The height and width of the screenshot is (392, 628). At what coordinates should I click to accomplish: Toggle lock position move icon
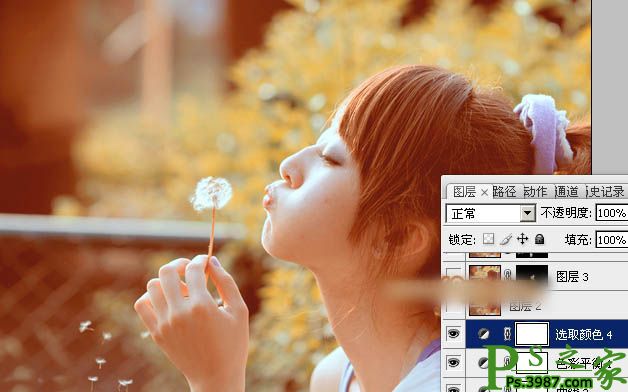click(x=523, y=239)
